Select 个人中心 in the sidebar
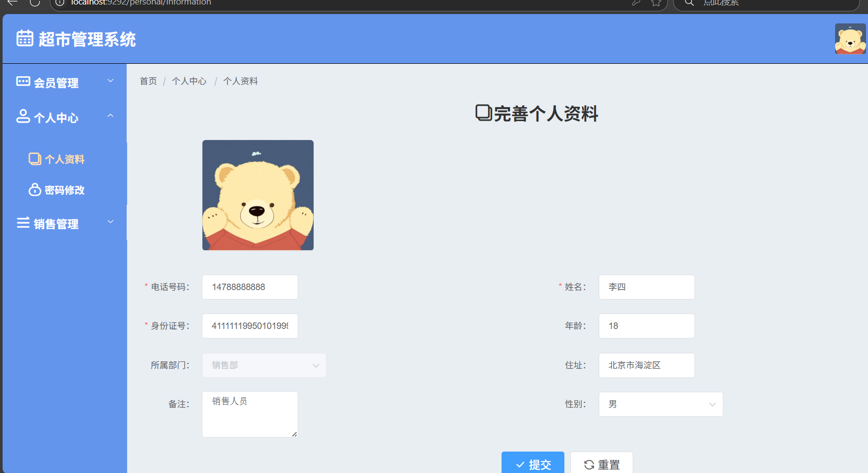This screenshot has width=868, height=473. pos(65,117)
